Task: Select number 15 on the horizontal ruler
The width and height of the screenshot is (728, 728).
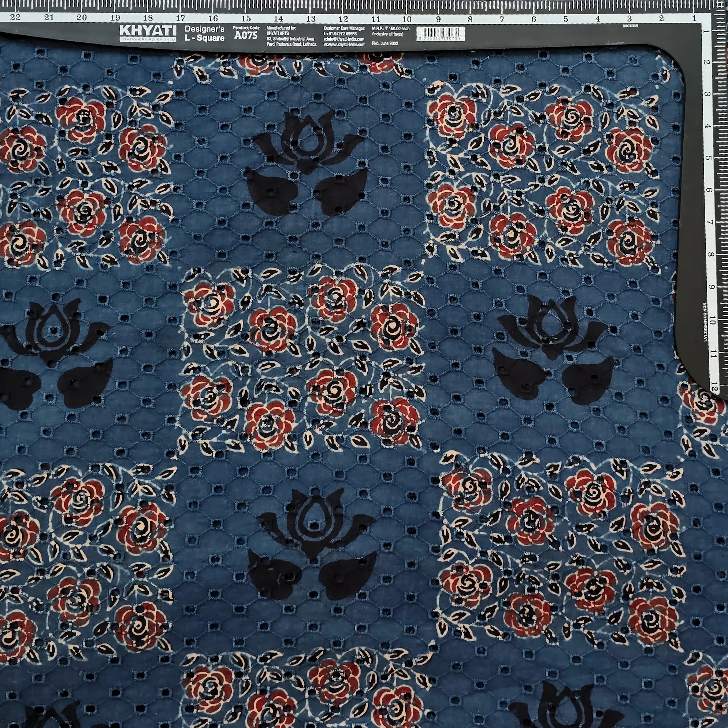Action: (246, 18)
